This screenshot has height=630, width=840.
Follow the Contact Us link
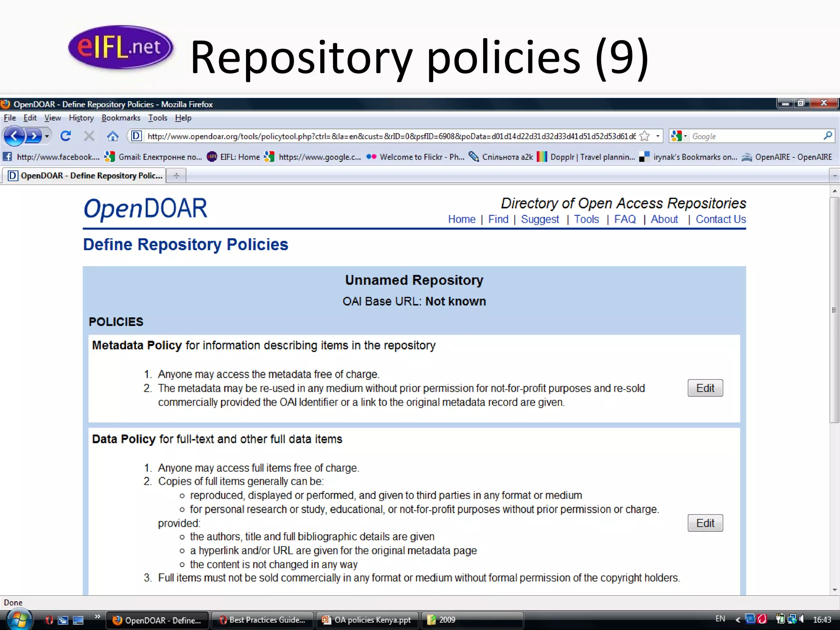click(x=721, y=219)
